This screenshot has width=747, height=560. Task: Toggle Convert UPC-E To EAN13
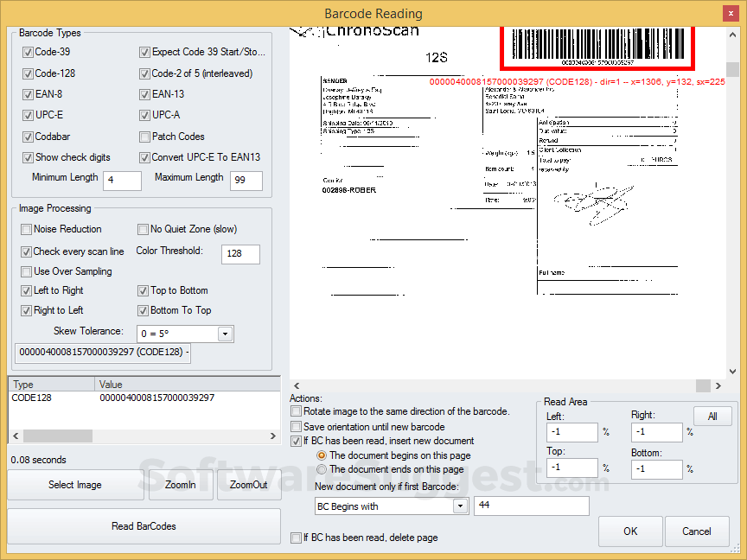144,157
